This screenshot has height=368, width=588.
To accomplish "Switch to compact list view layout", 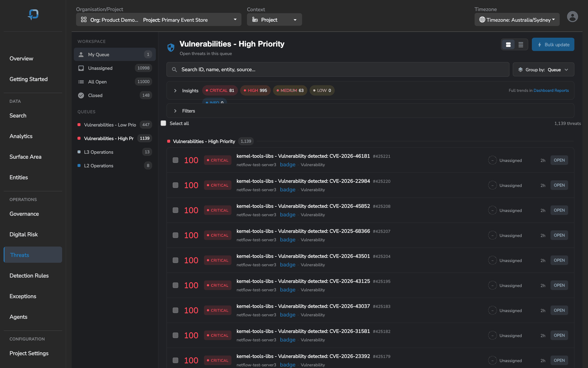I will pos(521,44).
